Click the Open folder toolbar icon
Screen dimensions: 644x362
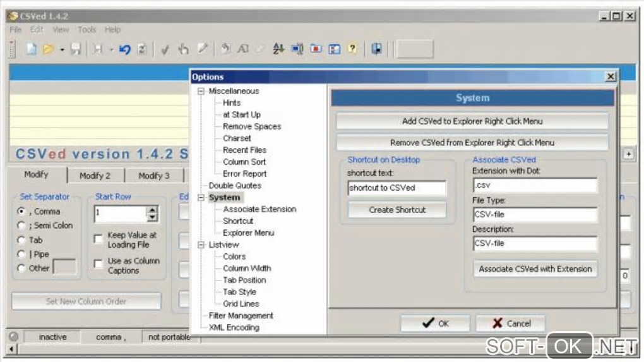(x=49, y=49)
